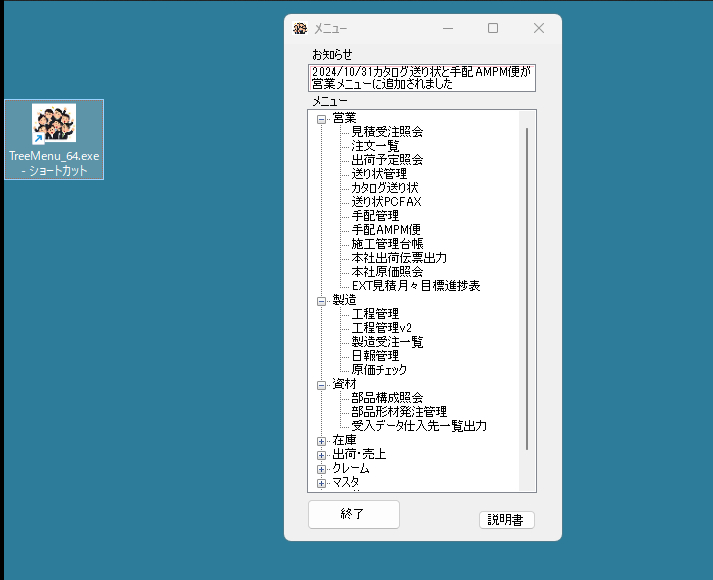This screenshot has width=713, height=580.
Task: Click the 説明書 button
Action: pyautogui.click(x=507, y=520)
